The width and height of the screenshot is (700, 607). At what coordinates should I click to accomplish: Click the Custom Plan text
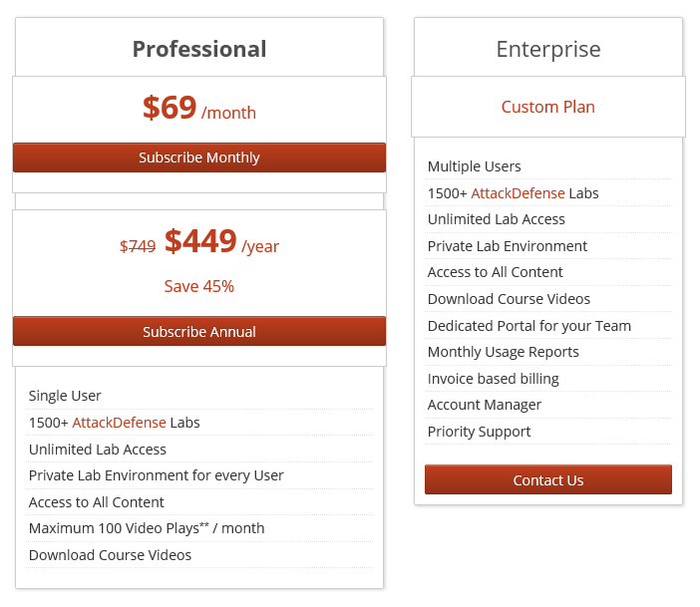click(x=547, y=107)
